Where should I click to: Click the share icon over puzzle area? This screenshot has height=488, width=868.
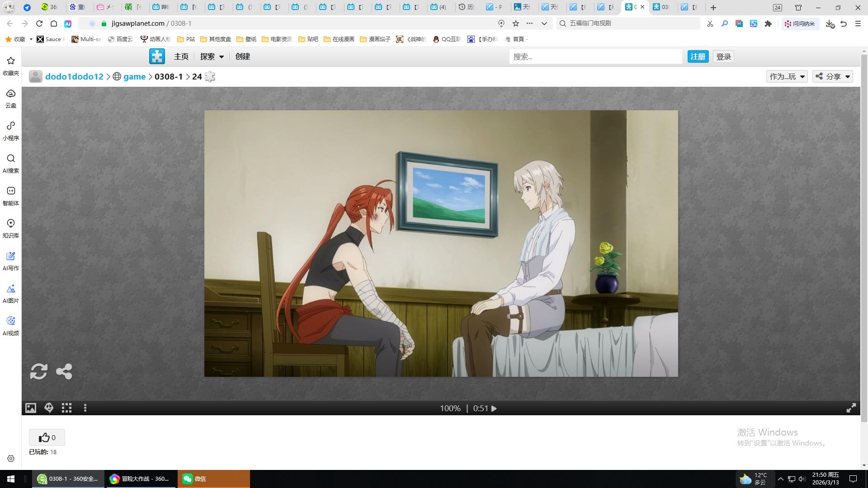(x=64, y=371)
